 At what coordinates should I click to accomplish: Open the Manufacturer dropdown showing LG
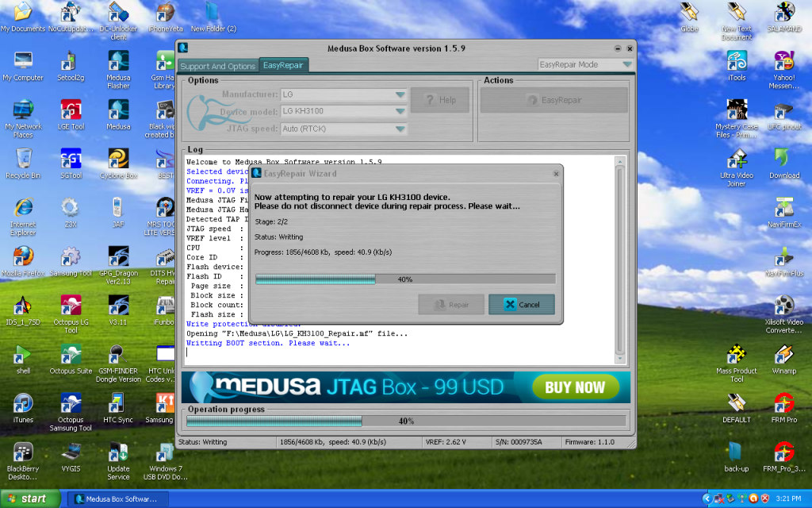click(343, 95)
